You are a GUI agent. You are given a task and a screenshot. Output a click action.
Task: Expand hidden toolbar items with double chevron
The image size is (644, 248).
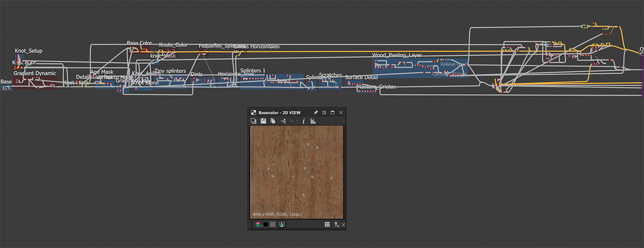(x=343, y=224)
